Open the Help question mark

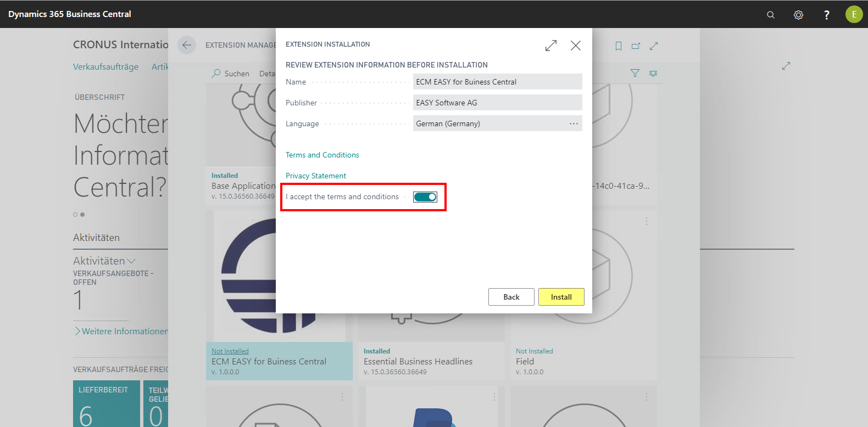pyautogui.click(x=826, y=15)
